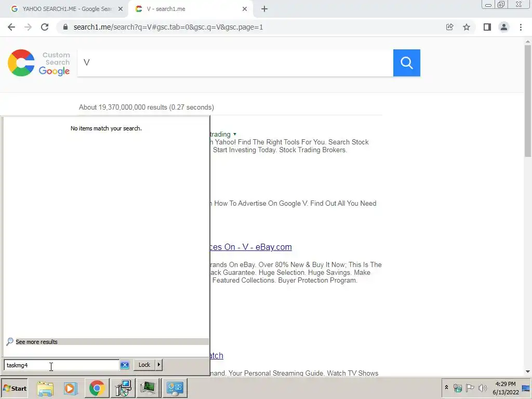Switch to V - search1.me tab
Image resolution: width=532 pixels, height=399 pixels.
(166, 9)
